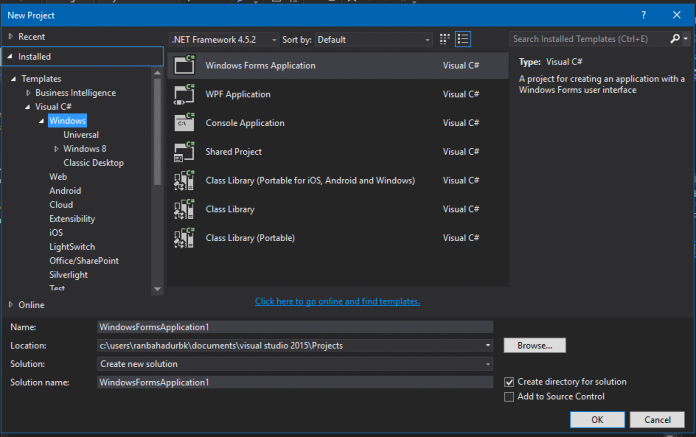Switch to medium icons list view
Screen dimensions: 696x437
[463, 39]
